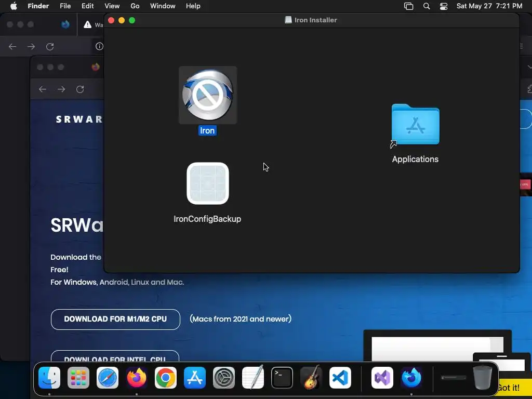The height and width of the screenshot is (399, 532).
Task: Open the Apple menu
Action: point(14,6)
